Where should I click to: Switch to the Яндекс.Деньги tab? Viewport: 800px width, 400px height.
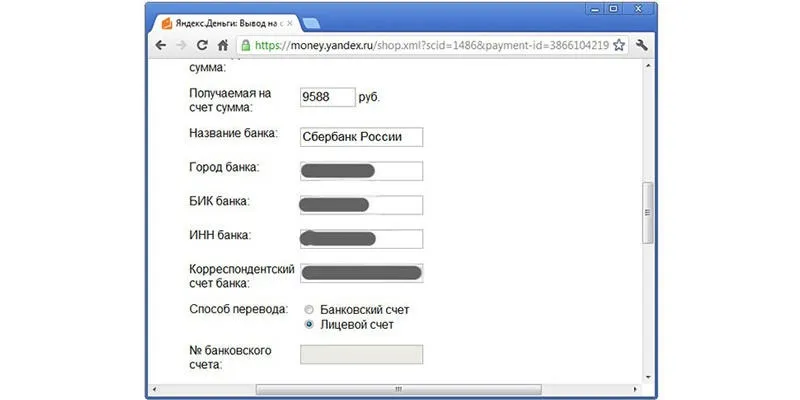click(x=220, y=21)
